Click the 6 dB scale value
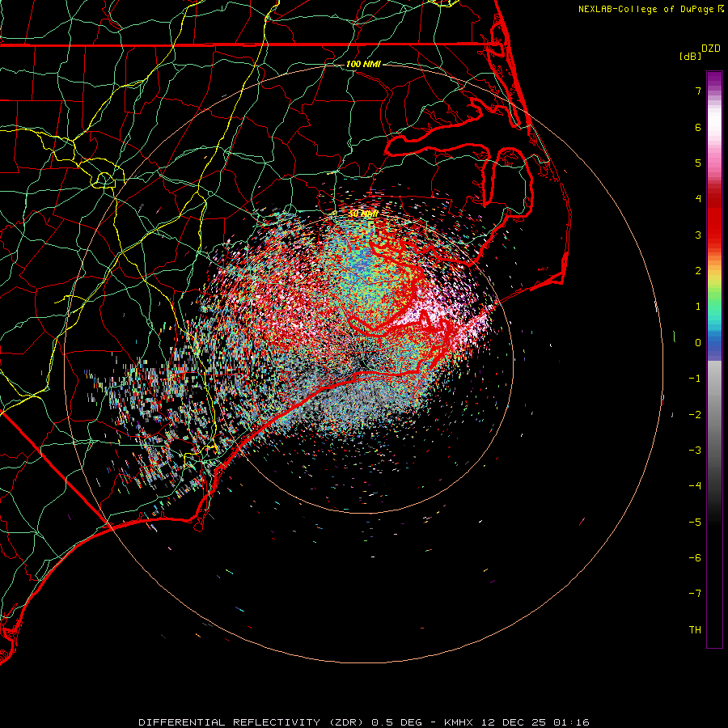This screenshot has height=728, width=728. [x=698, y=127]
